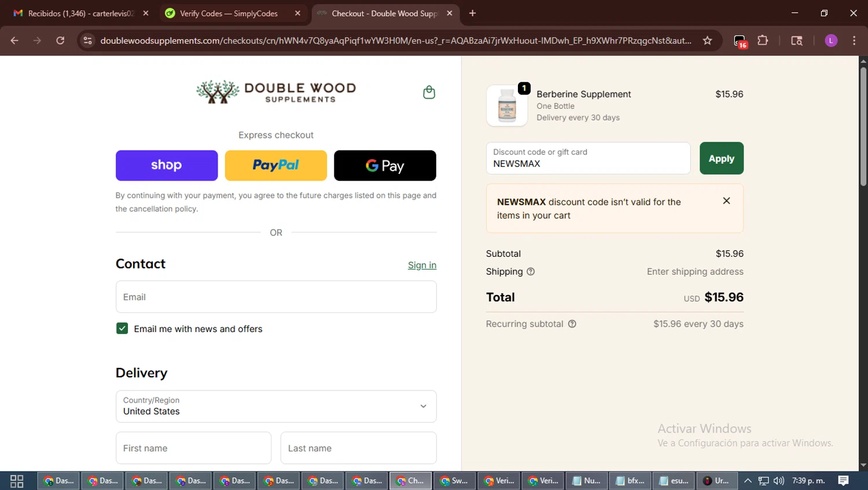The image size is (868, 490).
Task: Go back using the browser back arrow
Action: [14, 40]
